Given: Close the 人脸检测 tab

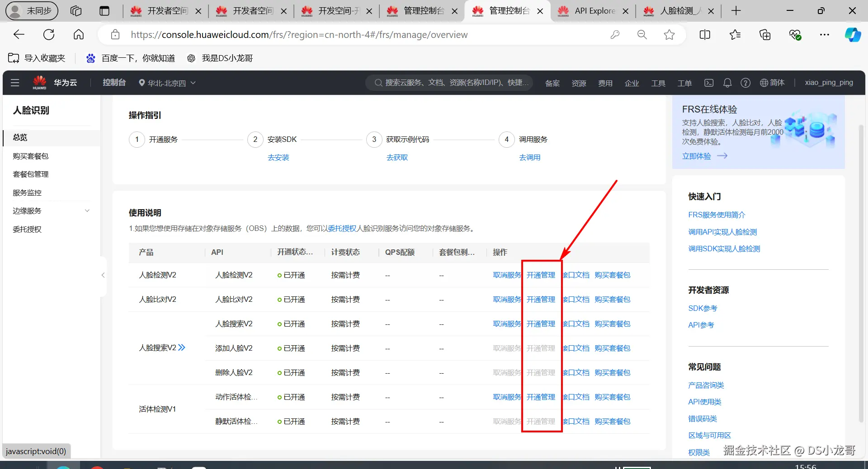Looking at the screenshot, I should click(711, 11).
